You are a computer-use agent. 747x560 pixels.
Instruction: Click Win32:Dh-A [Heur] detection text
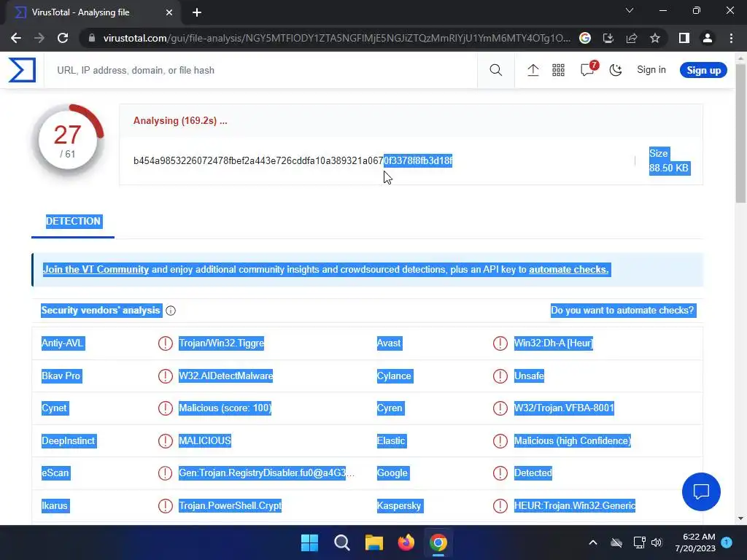(x=553, y=343)
